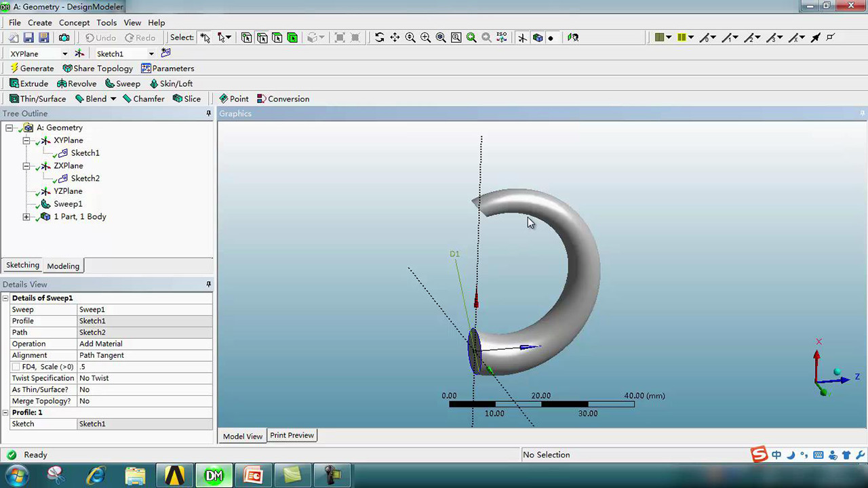The width and height of the screenshot is (868, 488).
Task: Click the cyan ISO ball on triad
Action: click(837, 372)
